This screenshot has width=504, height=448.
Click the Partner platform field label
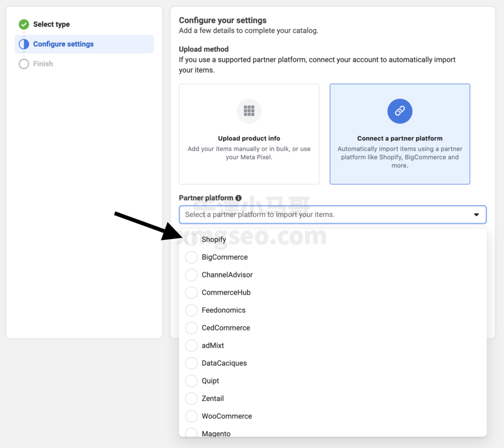[206, 198]
